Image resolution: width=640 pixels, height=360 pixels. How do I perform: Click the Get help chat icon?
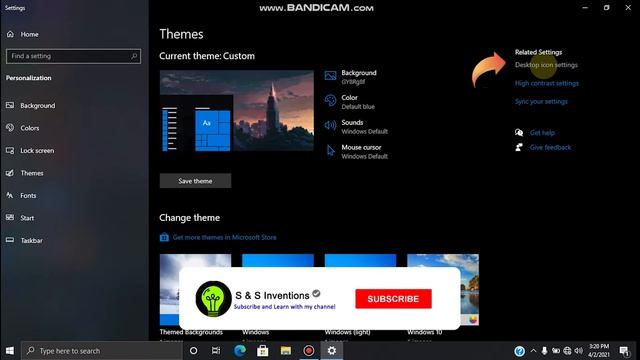click(x=519, y=133)
